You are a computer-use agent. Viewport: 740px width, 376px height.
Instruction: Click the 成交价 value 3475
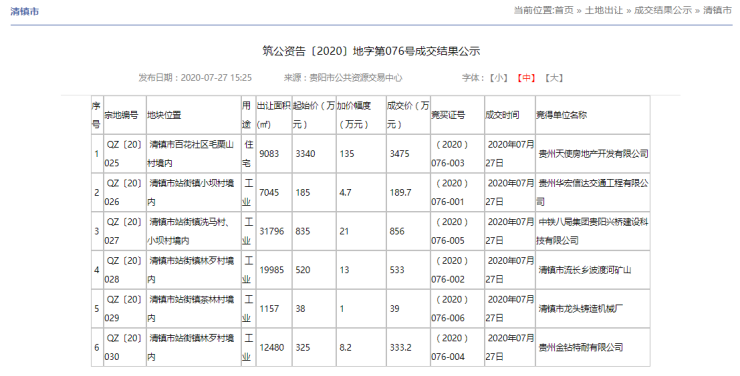(399, 154)
